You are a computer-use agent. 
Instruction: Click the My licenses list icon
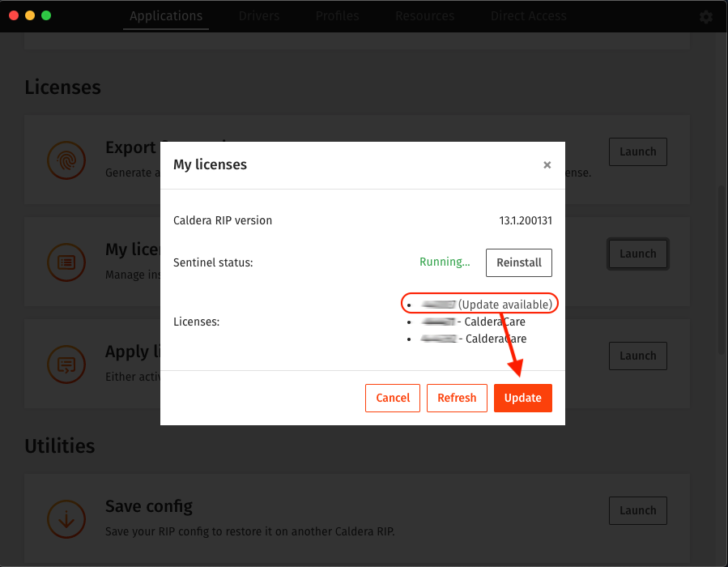point(66,262)
